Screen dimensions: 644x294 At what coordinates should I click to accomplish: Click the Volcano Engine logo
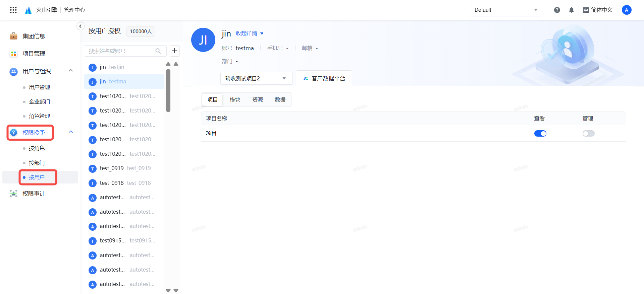[x=29, y=10]
